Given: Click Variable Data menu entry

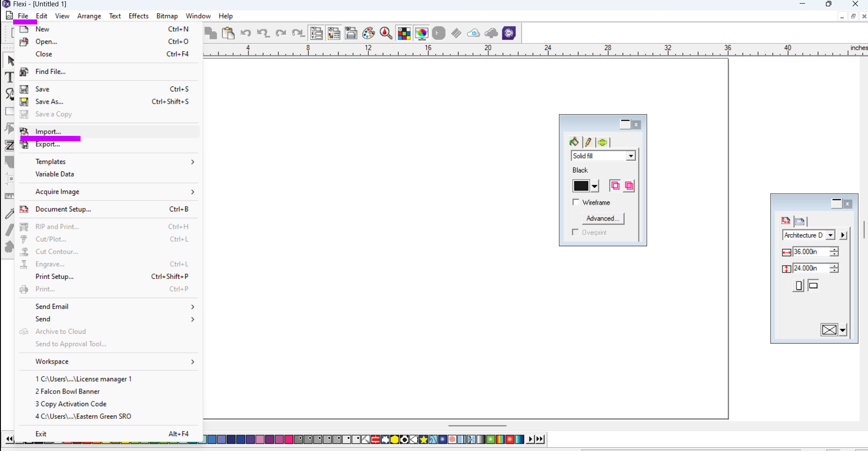Looking at the screenshot, I should [108, 174].
